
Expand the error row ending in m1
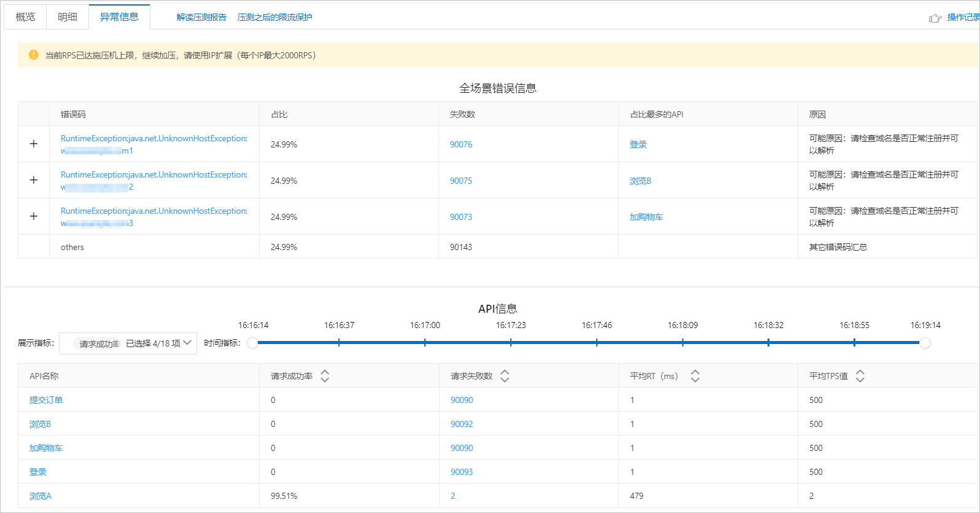tap(34, 144)
